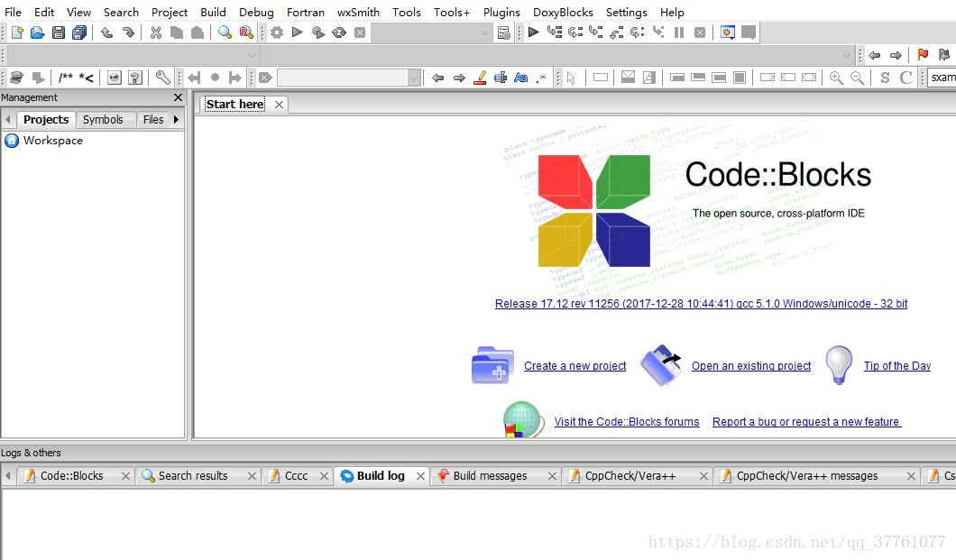This screenshot has height=560, width=956.
Task: Click the incremental search input field
Action: [x=343, y=78]
